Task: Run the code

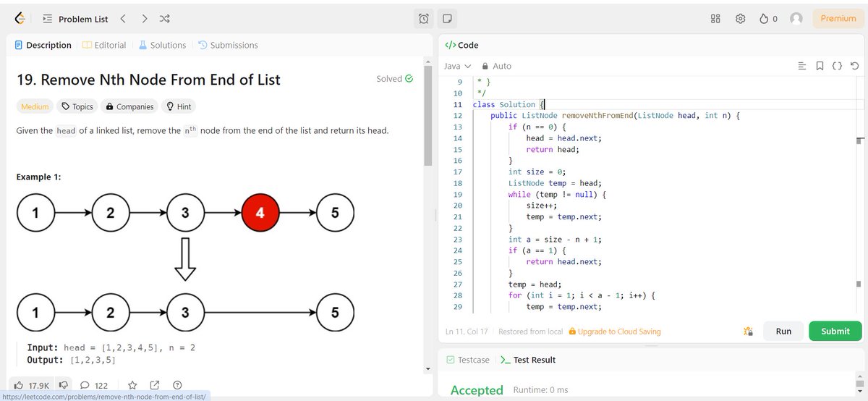Action: pos(783,331)
